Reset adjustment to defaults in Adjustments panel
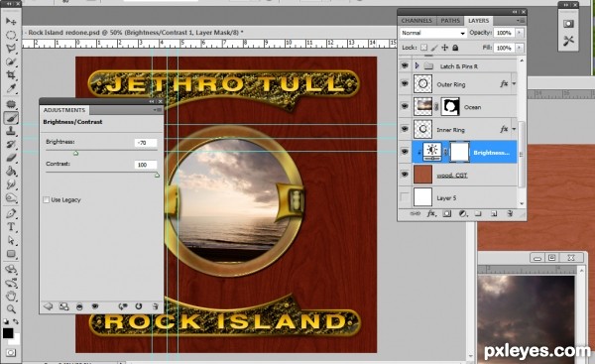This screenshot has height=364, width=595. tap(139, 305)
